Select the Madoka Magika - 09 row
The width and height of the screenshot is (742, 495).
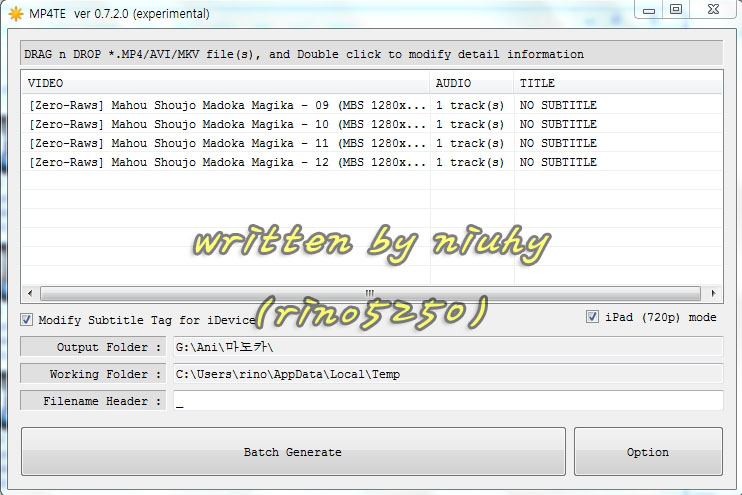pyautogui.click(x=372, y=105)
